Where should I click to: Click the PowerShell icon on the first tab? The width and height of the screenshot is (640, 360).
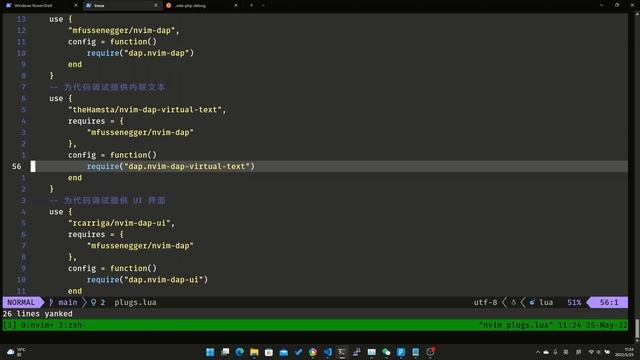[9, 6]
